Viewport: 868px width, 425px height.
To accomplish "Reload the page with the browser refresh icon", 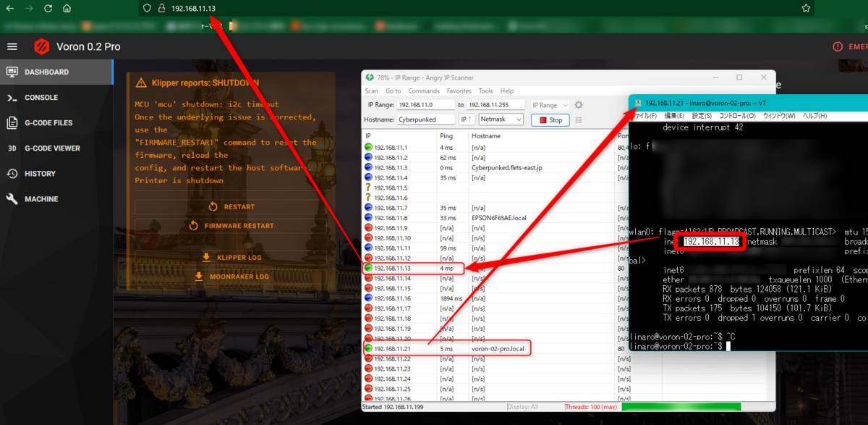I will (48, 9).
